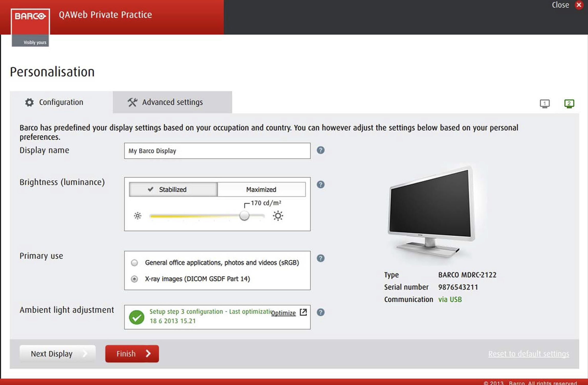The image size is (588, 385).
Task: Select X-ray images DICOM GSDF option
Action: tap(134, 279)
